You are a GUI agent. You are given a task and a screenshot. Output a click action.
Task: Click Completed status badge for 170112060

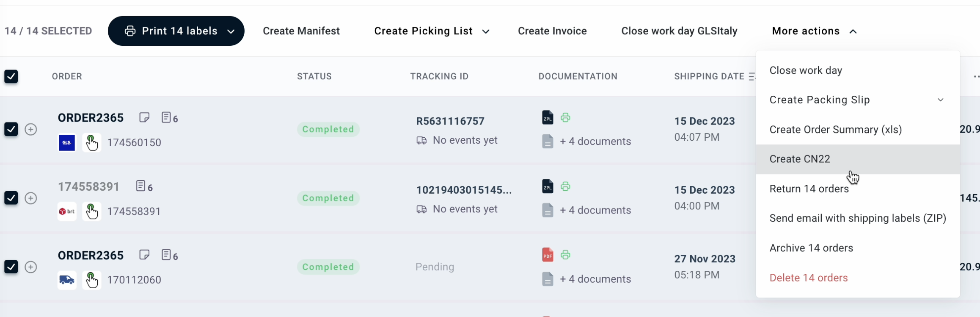click(x=328, y=267)
